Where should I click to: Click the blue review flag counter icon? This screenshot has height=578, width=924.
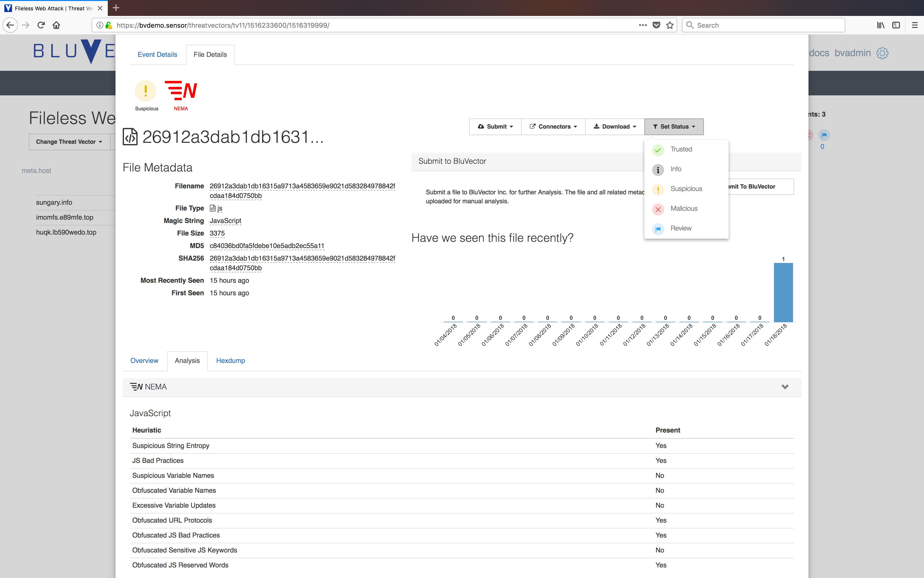[824, 135]
